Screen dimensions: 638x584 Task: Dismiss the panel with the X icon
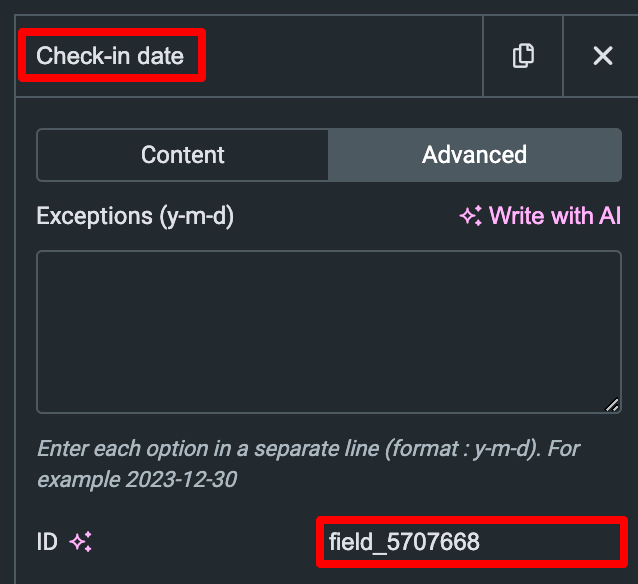(x=603, y=56)
